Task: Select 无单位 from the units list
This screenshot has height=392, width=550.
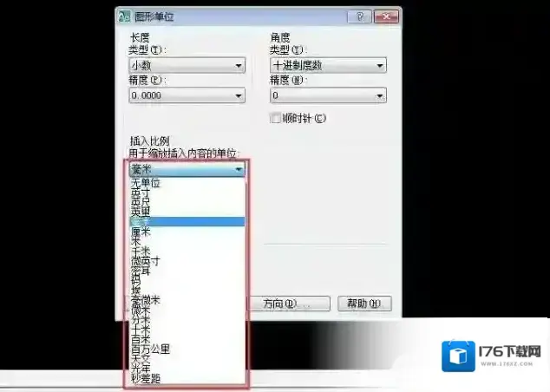Action: tap(187, 183)
